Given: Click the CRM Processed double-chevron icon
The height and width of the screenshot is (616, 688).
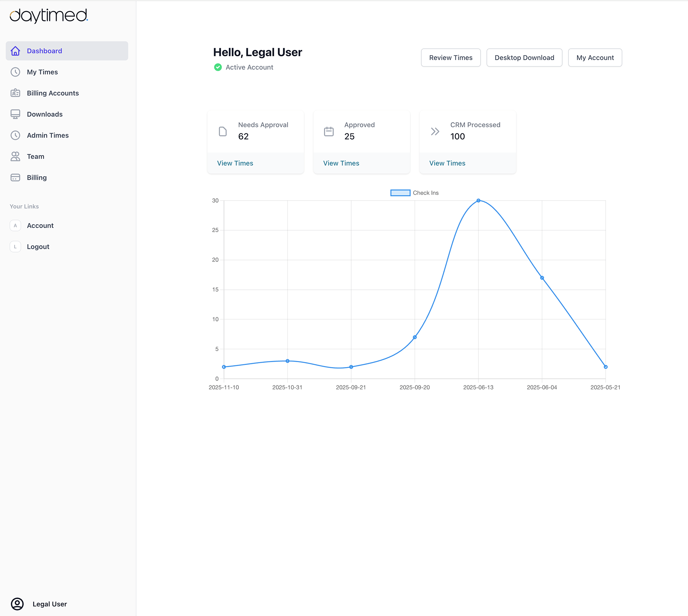Looking at the screenshot, I should pos(435,131).
